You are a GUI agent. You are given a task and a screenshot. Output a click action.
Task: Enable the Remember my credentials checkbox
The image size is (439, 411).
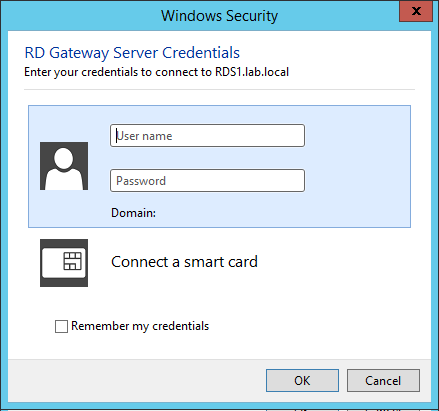61,326
